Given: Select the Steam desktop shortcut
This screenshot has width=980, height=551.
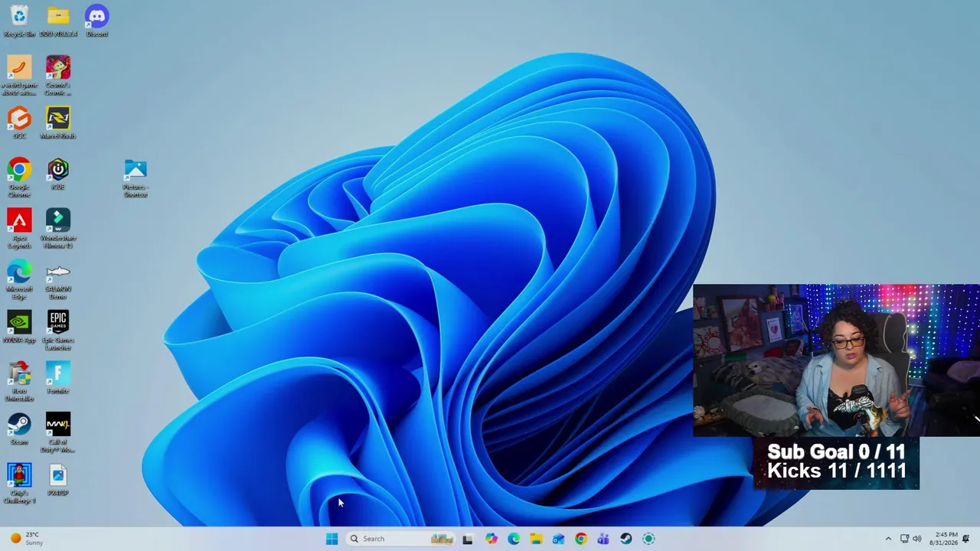Looking at the screenshot, I should (x=19, y=429).
